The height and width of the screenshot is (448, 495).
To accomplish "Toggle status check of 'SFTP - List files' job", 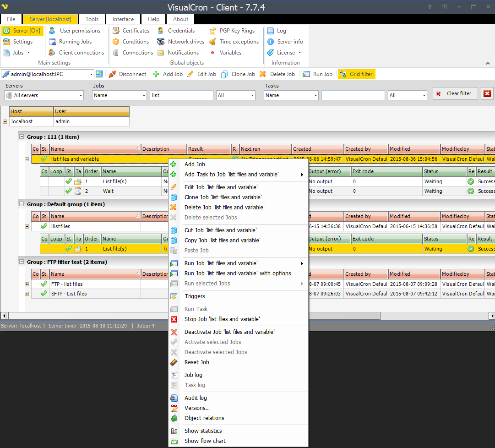I will click(x=44, y=294).
